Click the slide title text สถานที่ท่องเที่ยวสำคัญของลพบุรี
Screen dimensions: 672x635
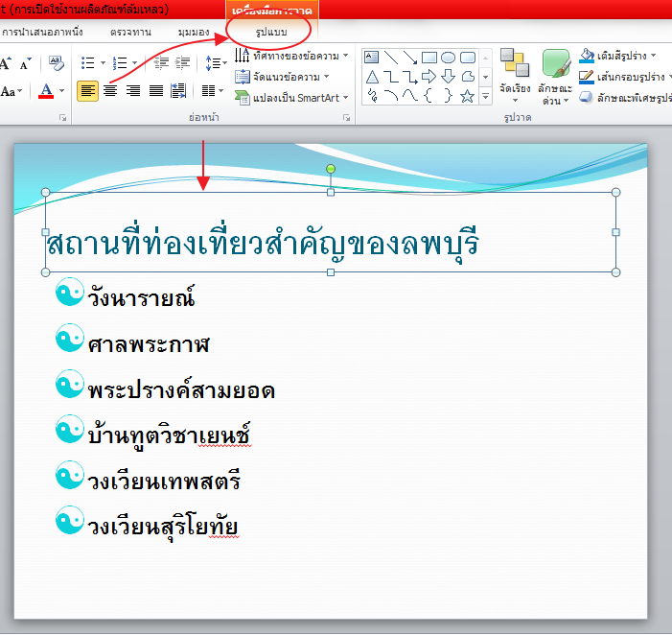(263, 243)
